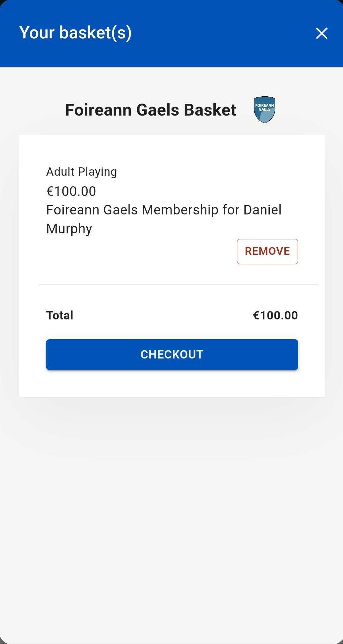Tap the empty grey area below the basket card
This screenshot has height=644, width=343.
171,519
